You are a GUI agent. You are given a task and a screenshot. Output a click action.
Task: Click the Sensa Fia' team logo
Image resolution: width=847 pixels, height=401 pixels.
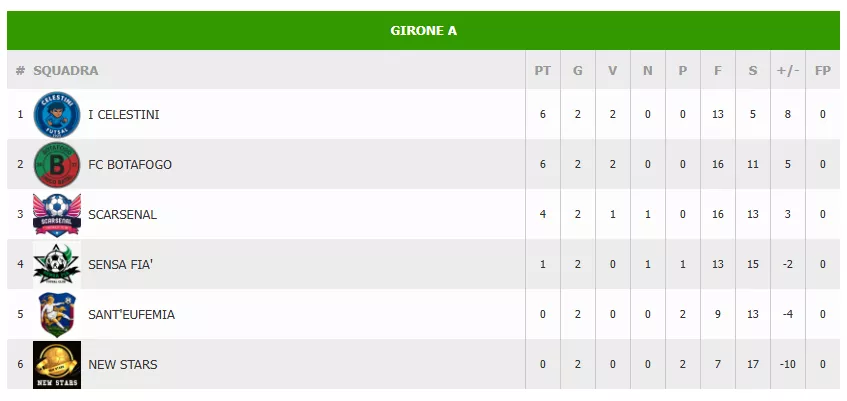[x=56, y=264]
